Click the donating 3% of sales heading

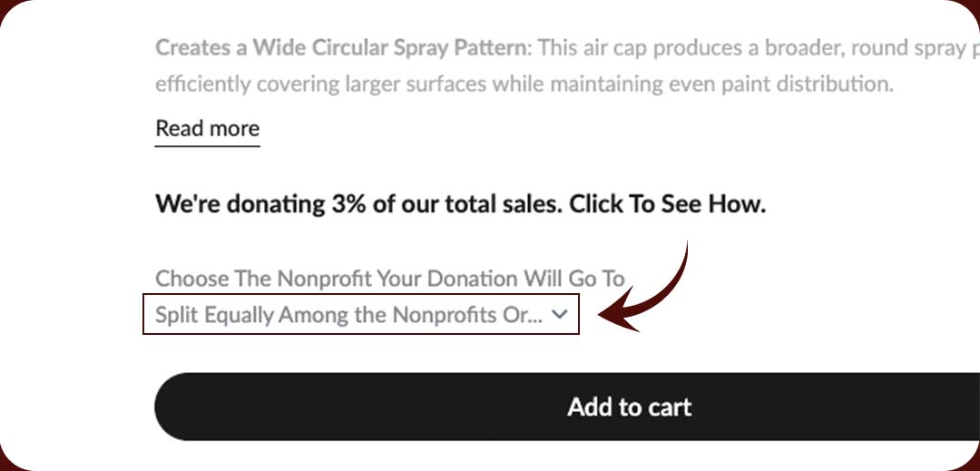tap(460, 204)
